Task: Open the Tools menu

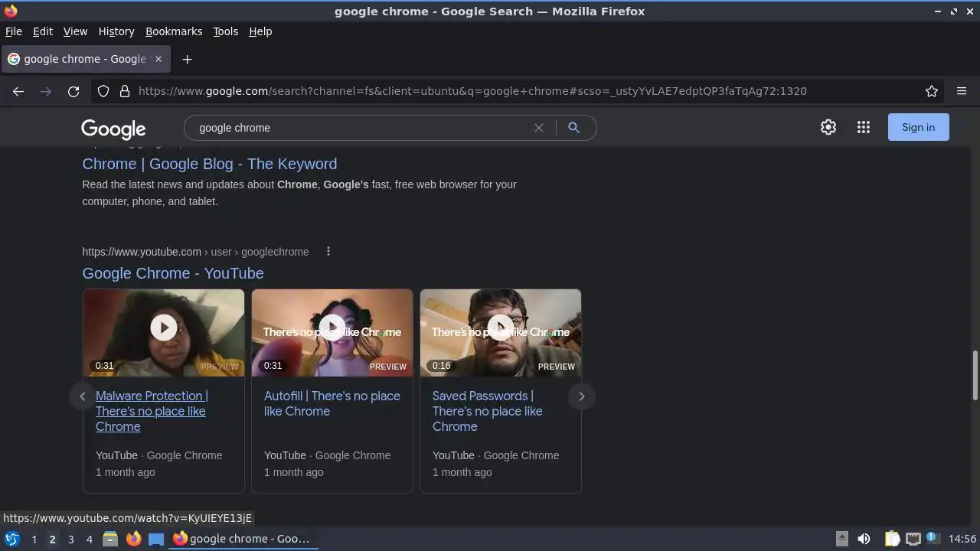Action: 225,31
